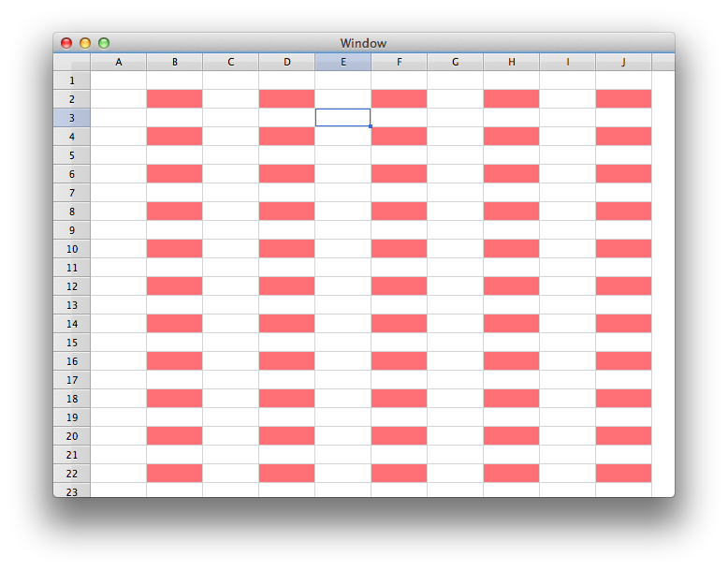Select row 10 header
Screen dimensions: 728x571
point(72,249)
